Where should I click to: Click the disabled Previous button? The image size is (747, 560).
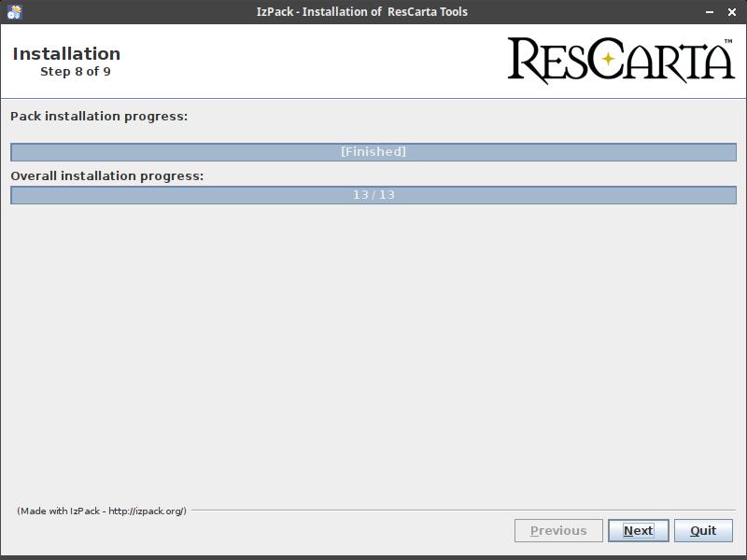(x=558, y=530)
